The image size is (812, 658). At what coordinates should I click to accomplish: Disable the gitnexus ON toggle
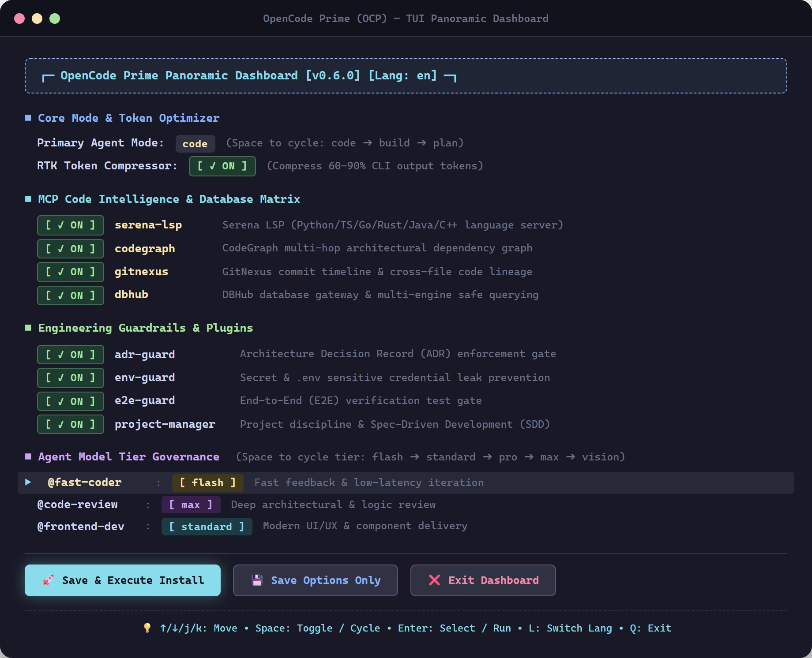71,272
